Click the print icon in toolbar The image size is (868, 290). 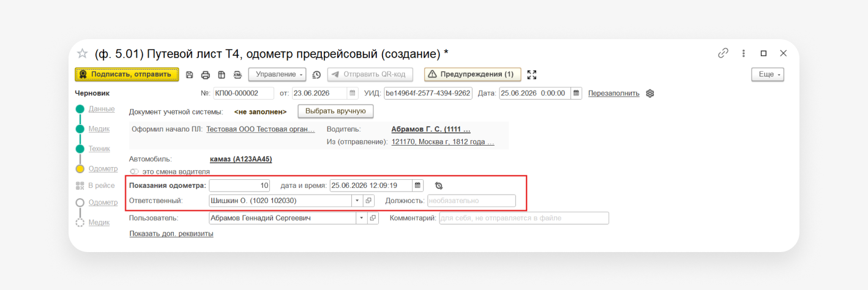point(206,75)
